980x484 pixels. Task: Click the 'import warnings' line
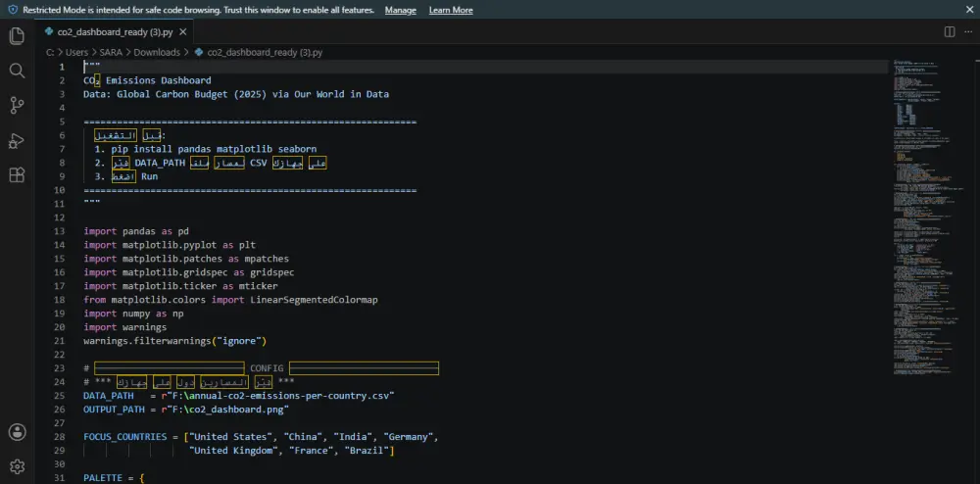[x=125, y=327]
